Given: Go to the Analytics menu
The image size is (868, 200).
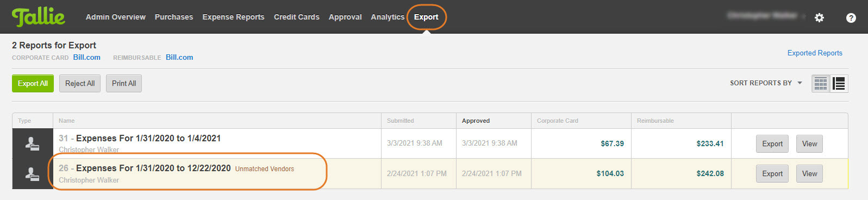Looking at the screenshot, I should 388,17.
